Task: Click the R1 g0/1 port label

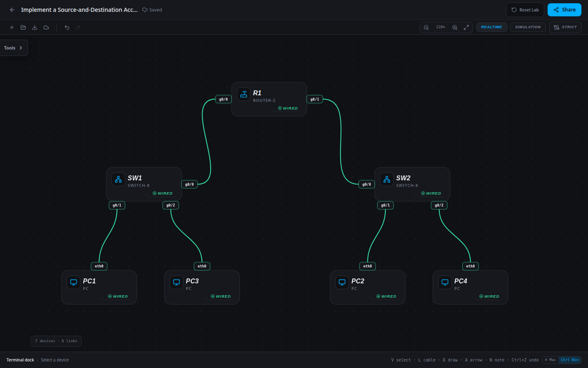Action: (x=315, y=99)
